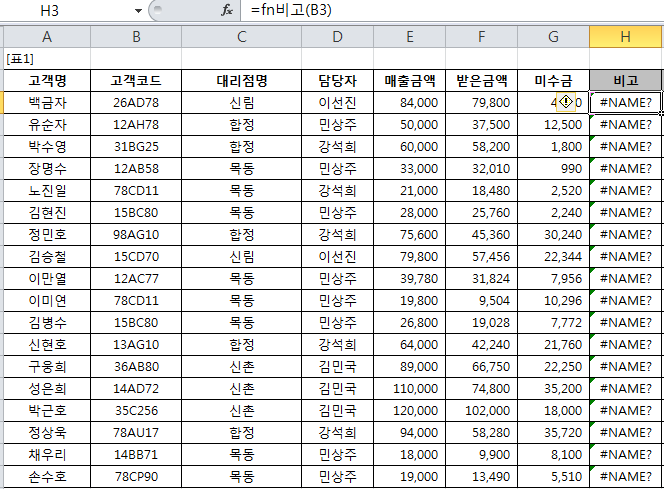The height and width of the screenshot is (489, 664).
Task: Select the 담당자 cell in 구웅희 row
Action: [337, 366]
